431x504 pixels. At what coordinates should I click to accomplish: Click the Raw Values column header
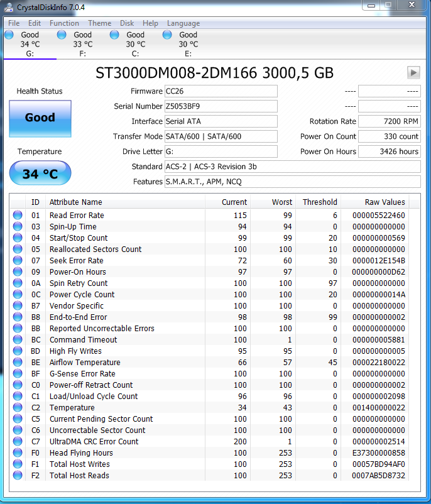point(385,202)
